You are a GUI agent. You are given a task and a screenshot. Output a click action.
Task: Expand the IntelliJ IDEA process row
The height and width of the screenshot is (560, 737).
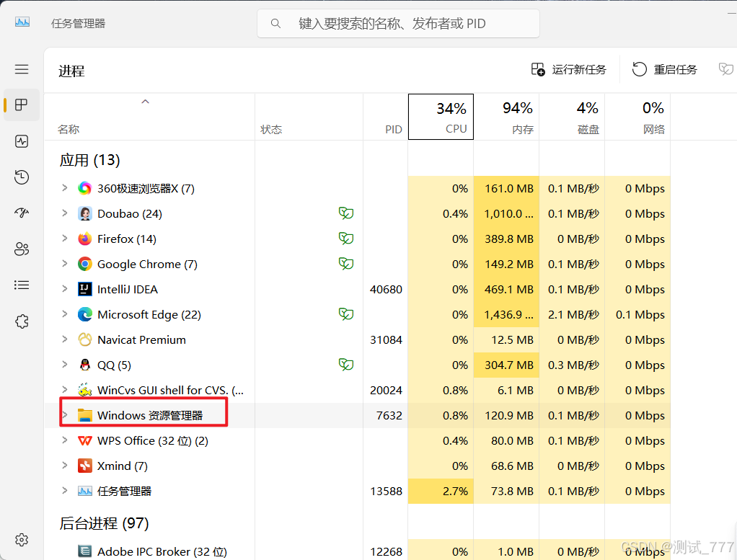pos(65,289)
